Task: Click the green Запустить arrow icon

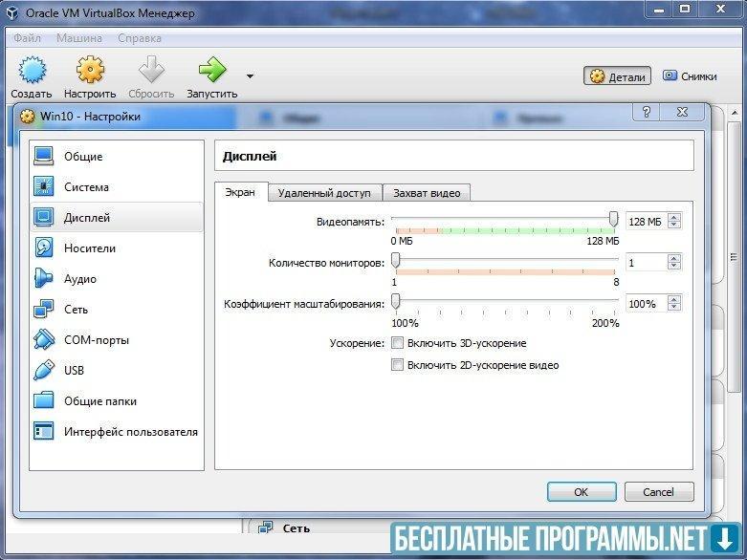Action: [x=211, y=71]
